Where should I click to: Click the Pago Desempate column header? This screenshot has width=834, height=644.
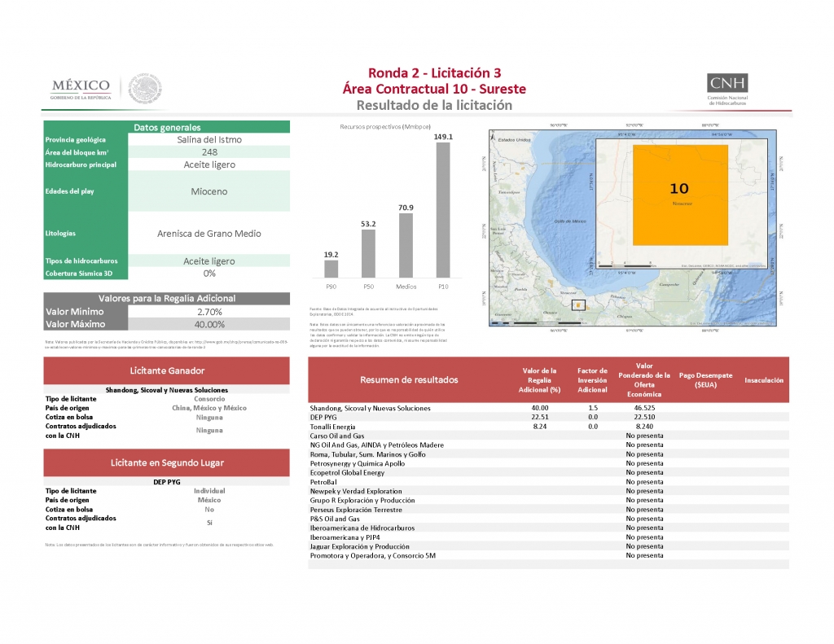tap(705, 379)
